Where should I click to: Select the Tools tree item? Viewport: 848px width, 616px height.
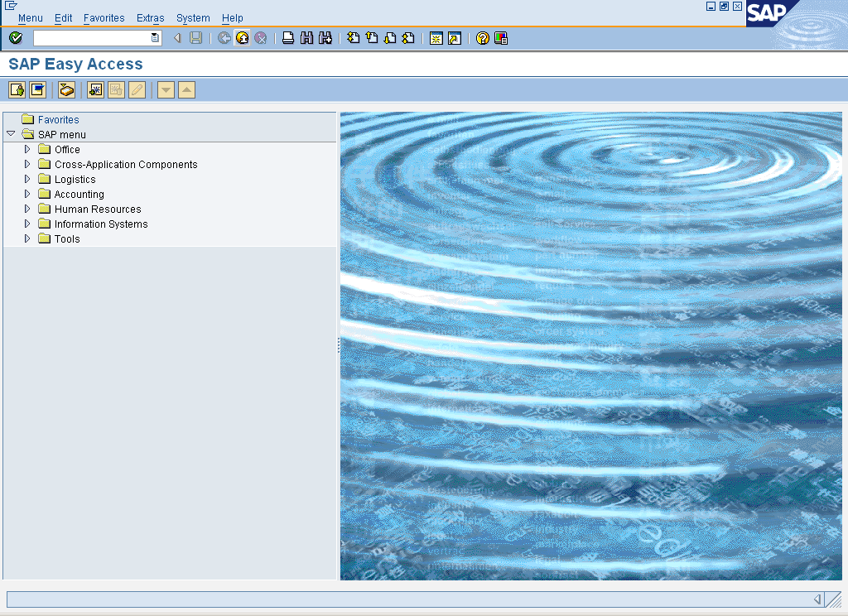click(67, 239)
